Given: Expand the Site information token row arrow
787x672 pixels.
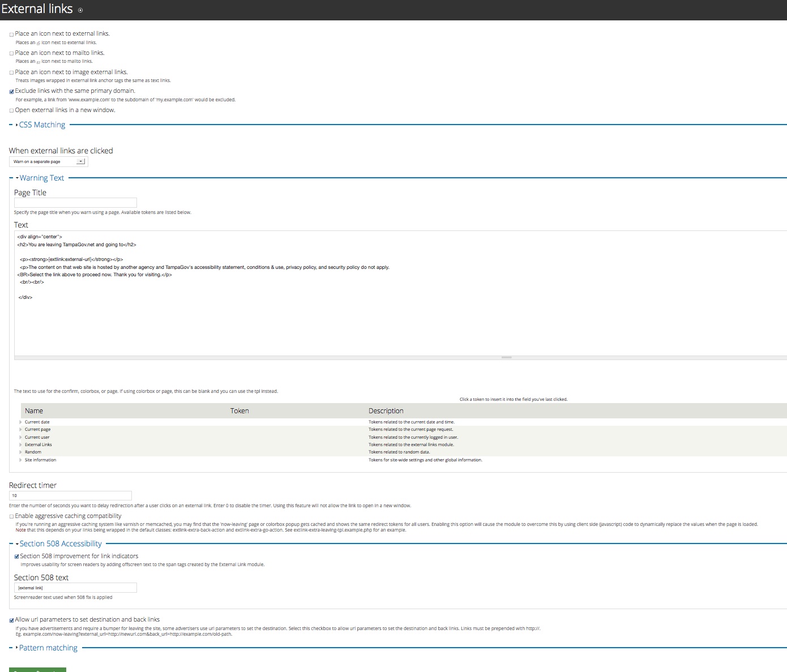Looking at the screenshot, I should tap(21, 460).
